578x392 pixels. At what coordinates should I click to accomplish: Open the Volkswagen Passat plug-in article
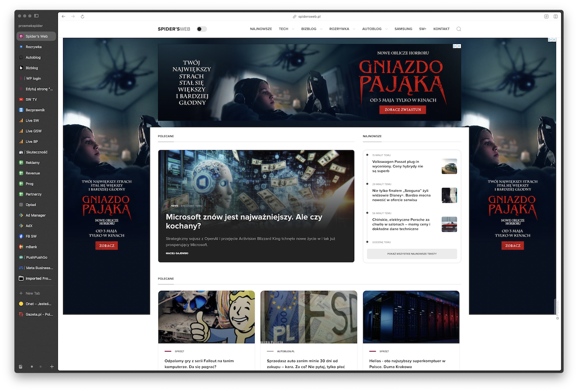(x=398, y=166)
